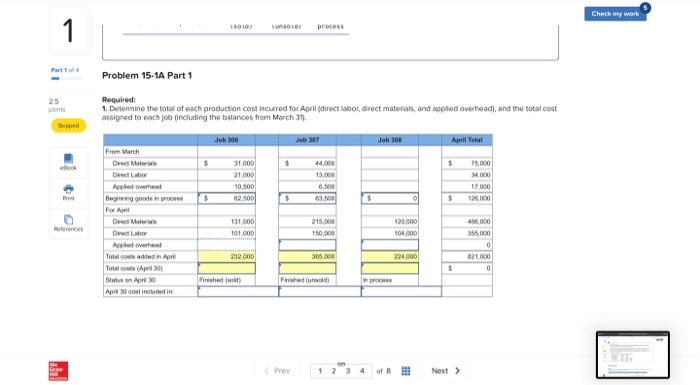Screen dimensions: 700x385
Task: Click Job 307 March Direct Materials 44,000
Action: tap(308, 163)
